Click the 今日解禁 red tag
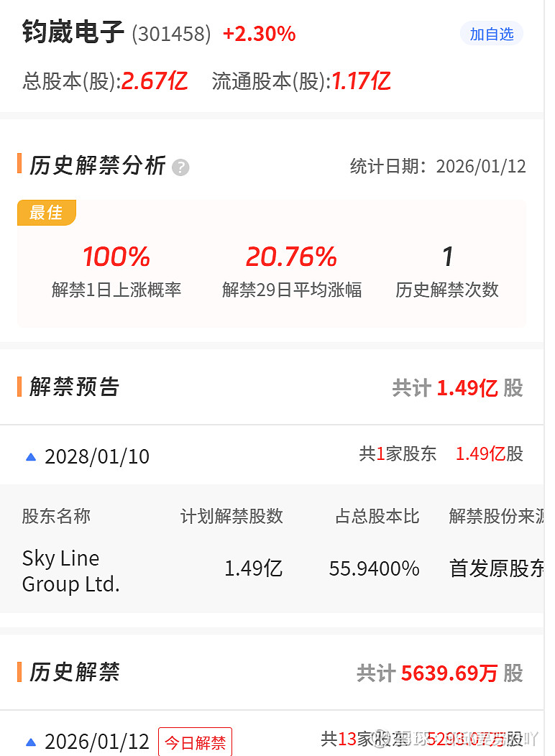This screenshot has width=555, height=756. click(x=195, y=742)
